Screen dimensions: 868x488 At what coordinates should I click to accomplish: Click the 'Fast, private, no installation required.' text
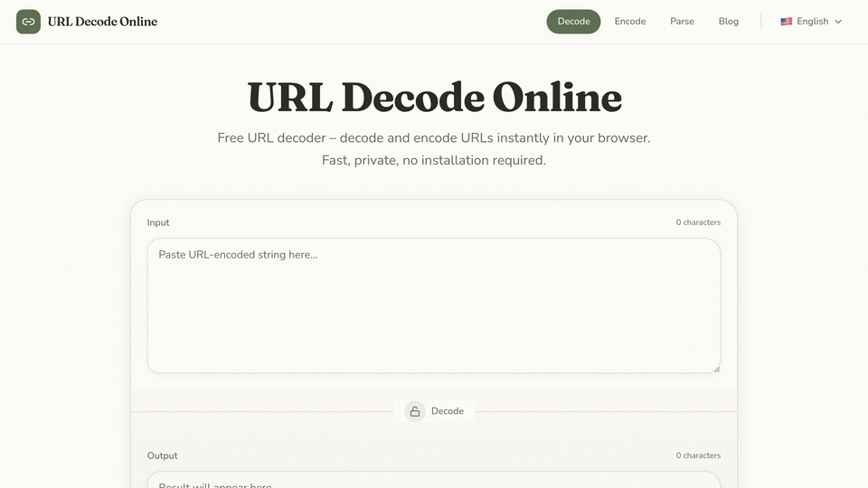(434, 161)
